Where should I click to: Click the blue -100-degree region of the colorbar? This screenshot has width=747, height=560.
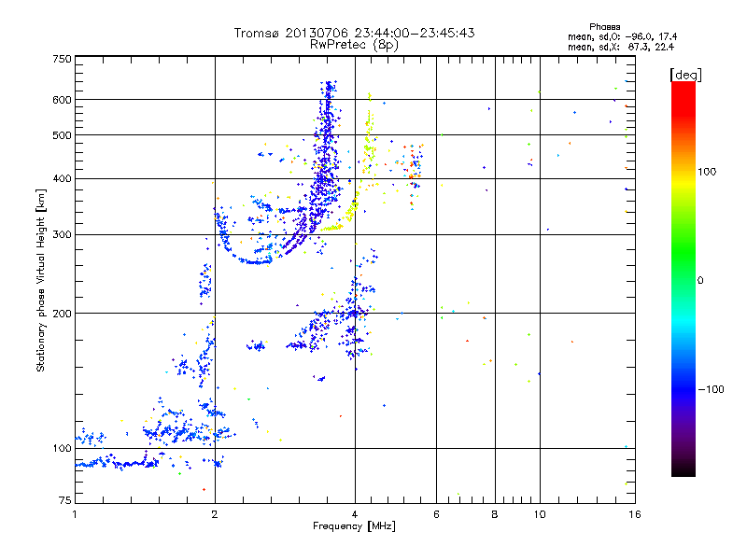point(684,388)
